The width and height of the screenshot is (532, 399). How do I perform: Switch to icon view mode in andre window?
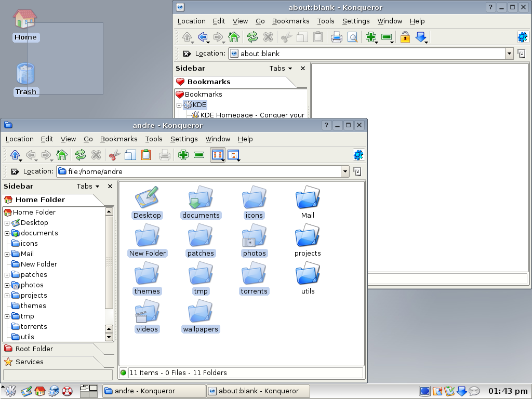coord(218,155)
